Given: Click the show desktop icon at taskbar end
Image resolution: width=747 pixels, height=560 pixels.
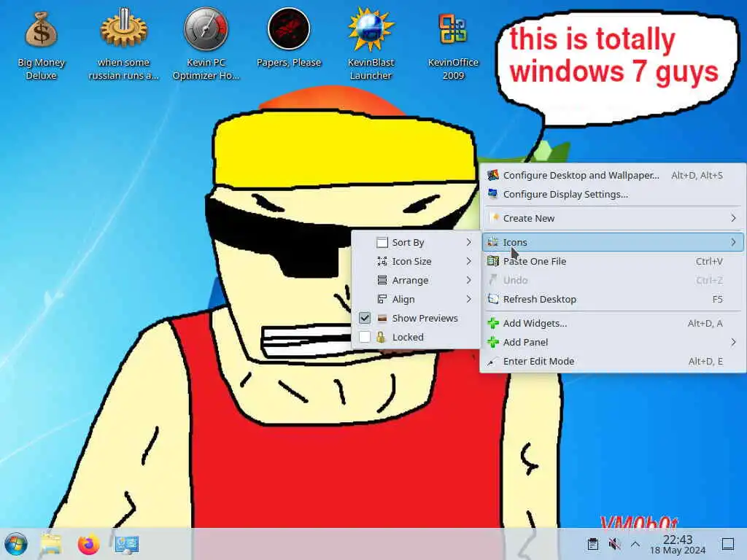Looking at the screenshot, I should point(728,544).
